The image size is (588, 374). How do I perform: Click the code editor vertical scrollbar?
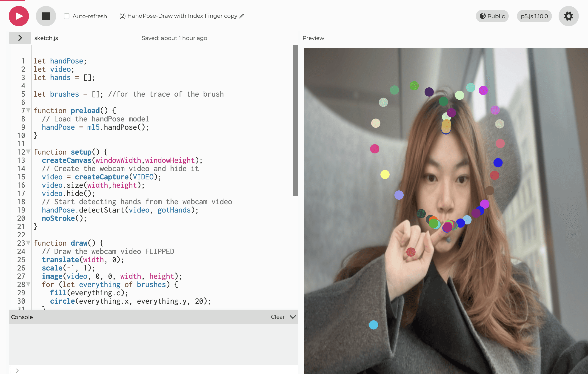point(295,121)
